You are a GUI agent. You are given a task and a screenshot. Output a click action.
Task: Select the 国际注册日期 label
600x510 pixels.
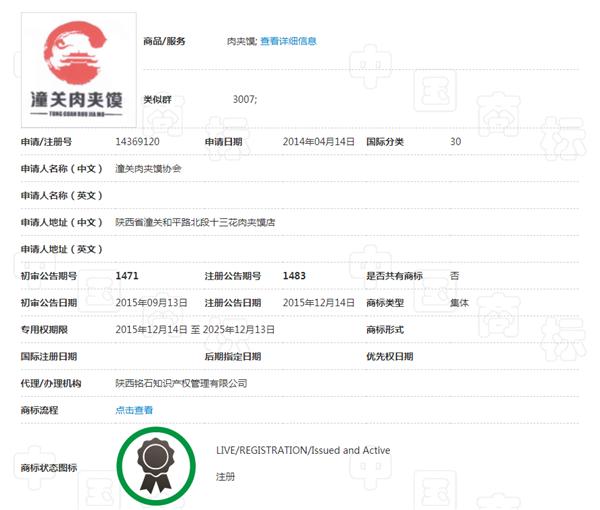coord(49,357)
